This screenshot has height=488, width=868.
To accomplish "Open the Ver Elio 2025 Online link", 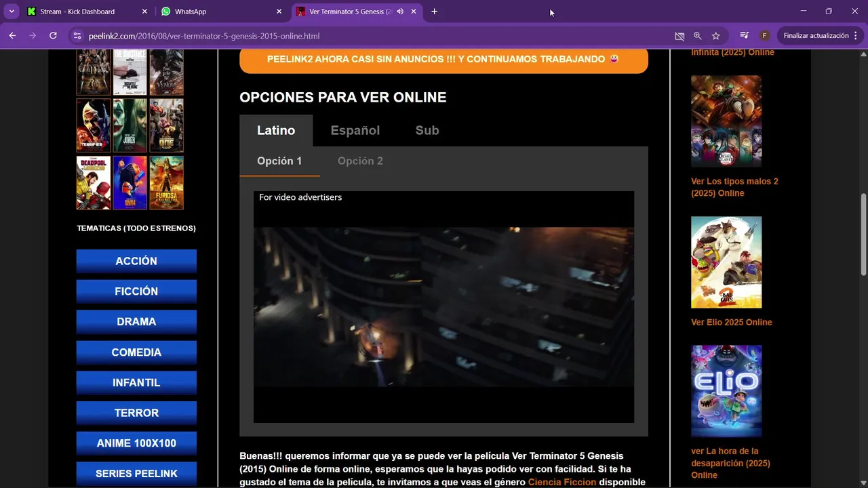I will [x=732, y=322].
